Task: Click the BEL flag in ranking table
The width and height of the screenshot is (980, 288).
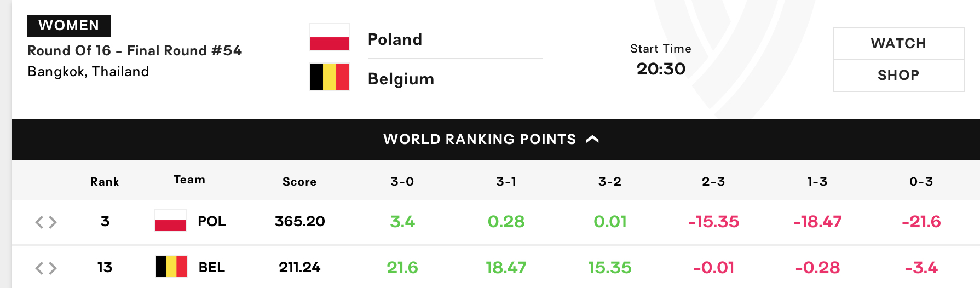Action: (x=171, y=266)
